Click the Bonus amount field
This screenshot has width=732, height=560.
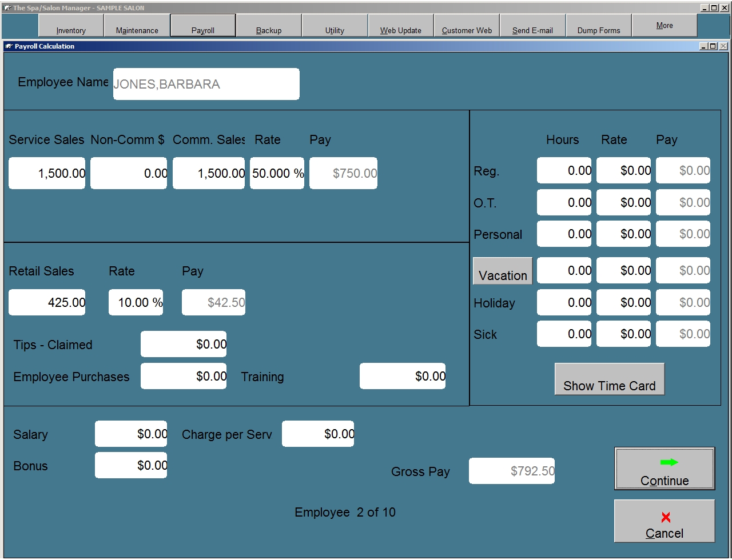(131, 465)
